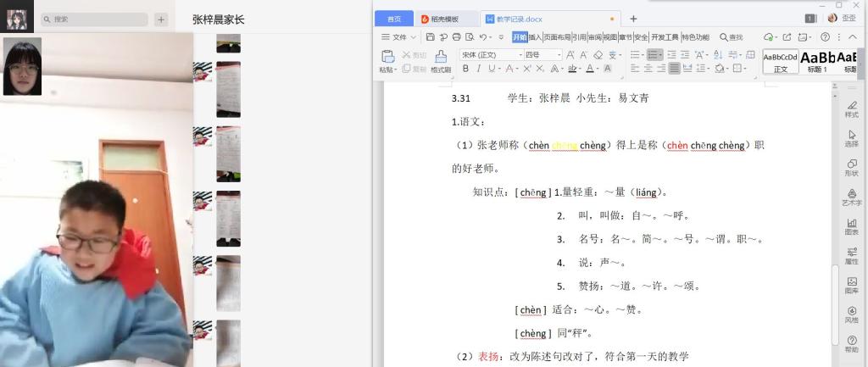Click the 查找 search button
The width and height of the screenshot is (868, 367).
[731, 37]
